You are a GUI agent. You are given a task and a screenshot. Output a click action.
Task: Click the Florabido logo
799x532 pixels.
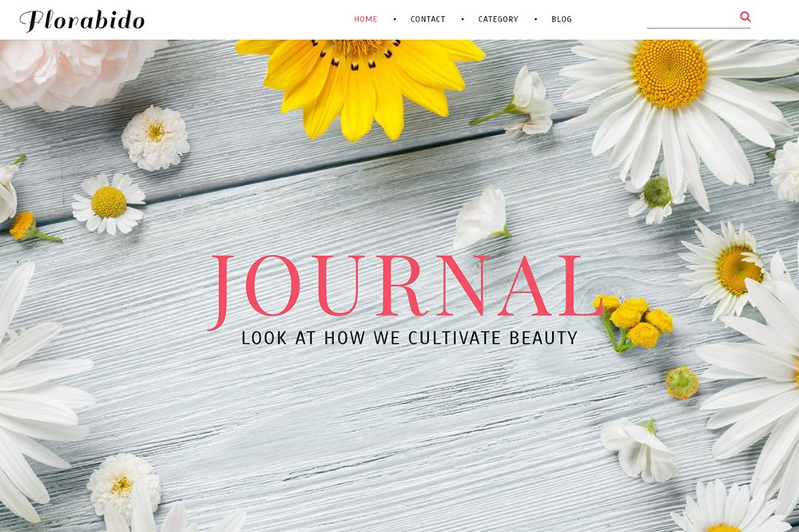tap(82, 21)
